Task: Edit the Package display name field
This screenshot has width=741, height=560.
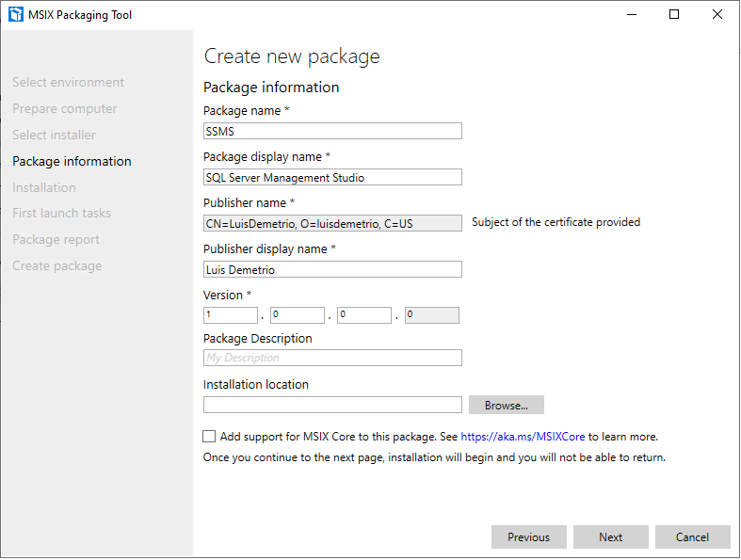Action: 332,177
